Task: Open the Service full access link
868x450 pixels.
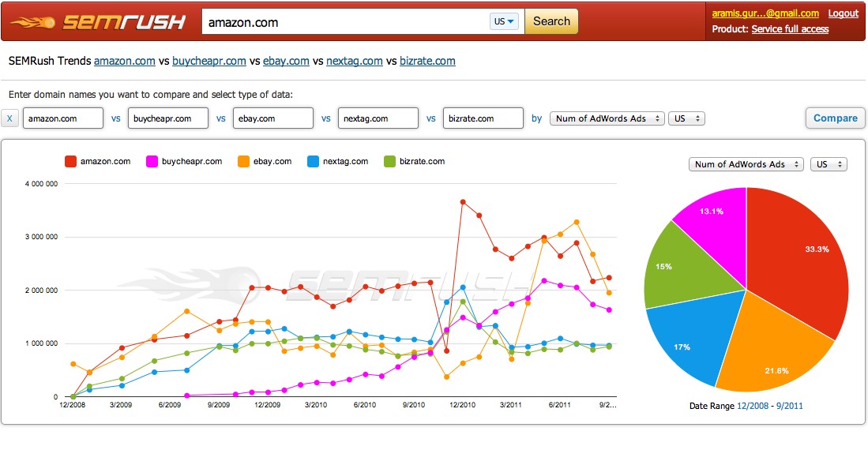Action: pos(790,29)
